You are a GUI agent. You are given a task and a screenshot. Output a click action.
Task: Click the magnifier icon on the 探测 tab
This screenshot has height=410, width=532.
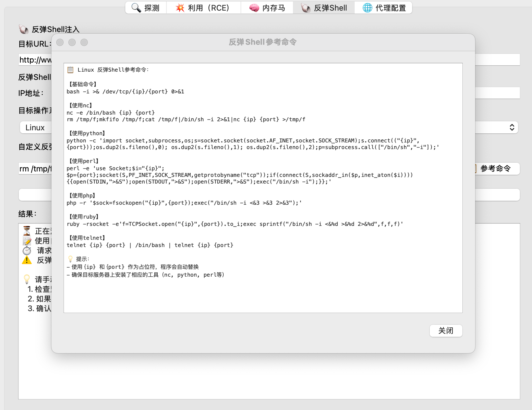click(136, 8)
